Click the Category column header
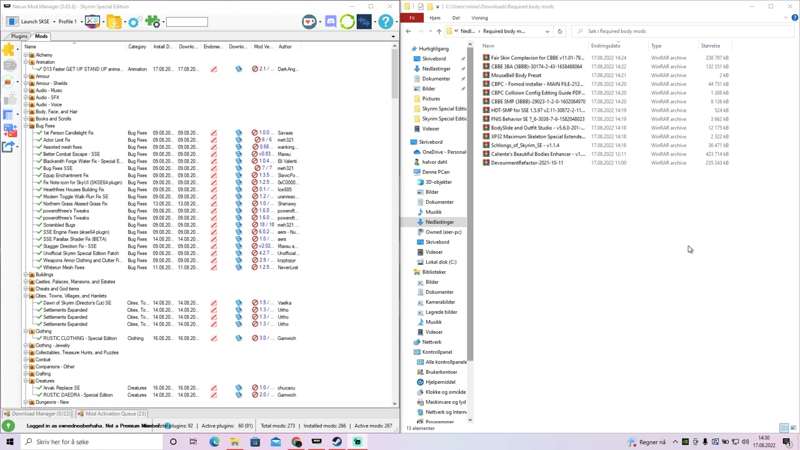Image resolution: width=800 pixels, height=450 pixels. (x=137, y=46)
